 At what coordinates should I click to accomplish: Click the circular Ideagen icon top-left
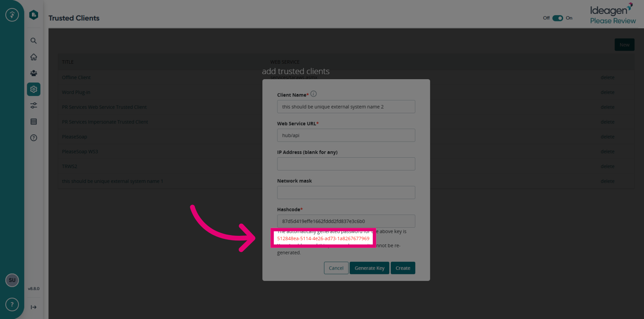click(x=12, y=15)
